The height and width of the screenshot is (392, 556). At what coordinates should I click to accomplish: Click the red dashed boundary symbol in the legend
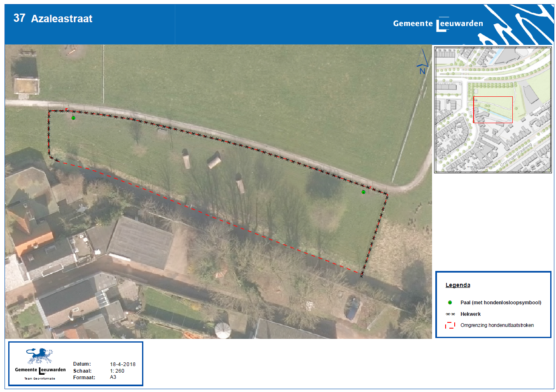click(450, 325)
